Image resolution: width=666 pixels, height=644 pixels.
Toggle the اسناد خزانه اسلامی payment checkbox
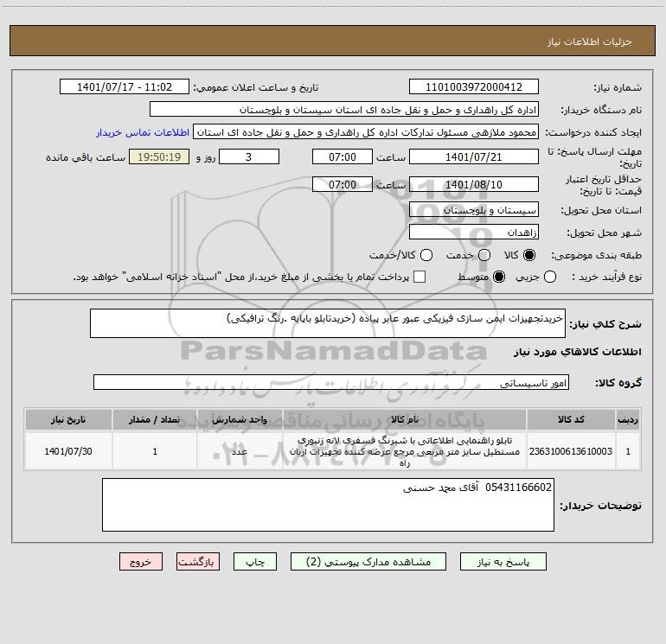[x=419, y=277]
